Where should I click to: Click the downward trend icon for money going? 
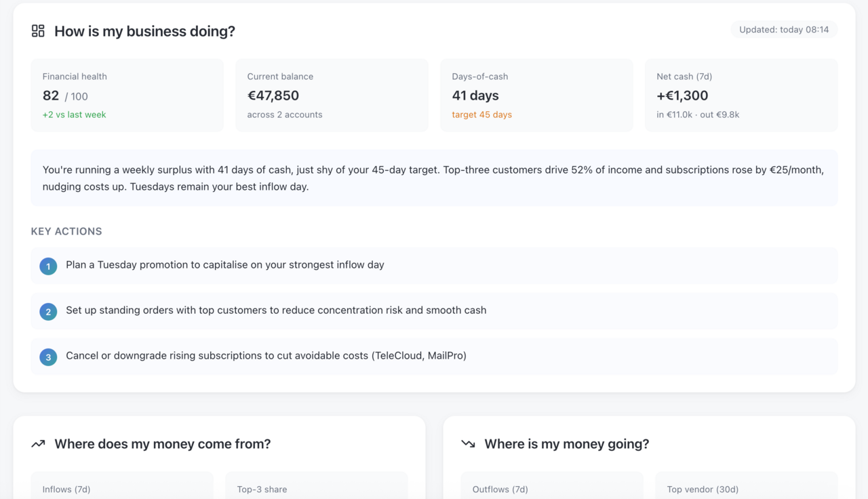[468, 444]
